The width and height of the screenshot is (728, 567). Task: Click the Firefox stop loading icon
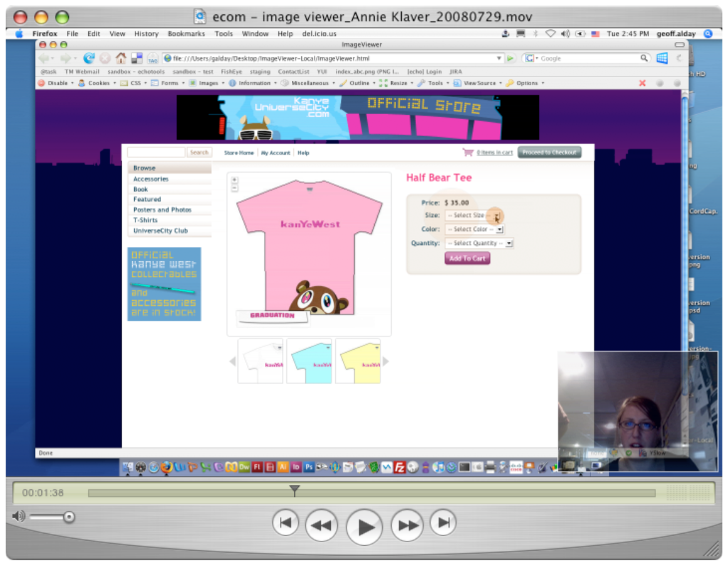click(x=105, y=58)
